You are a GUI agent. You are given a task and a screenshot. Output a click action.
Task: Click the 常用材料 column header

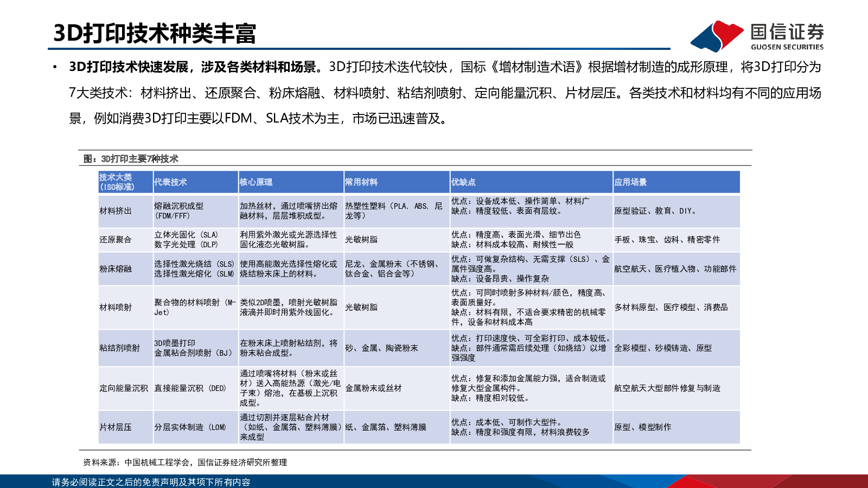tap(361, 182)
